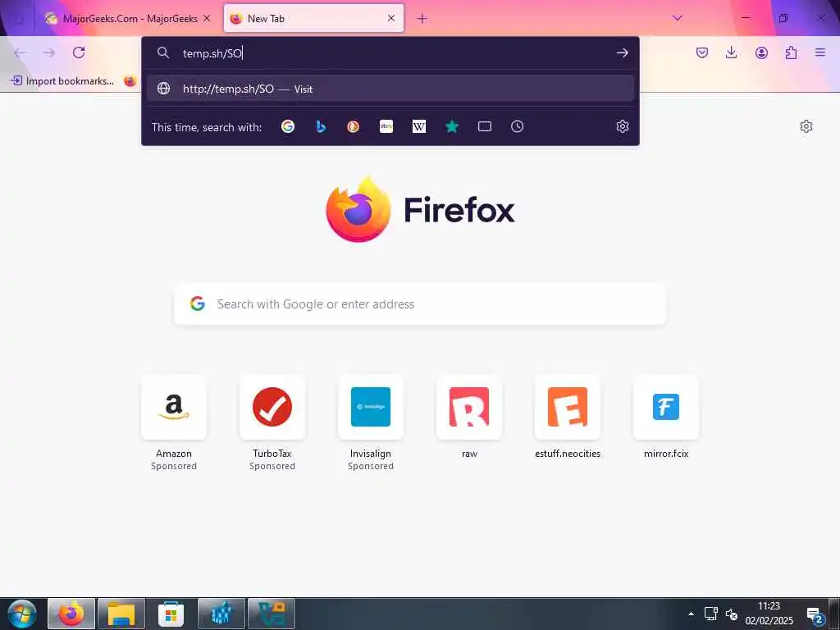The width and height of the screenshot is (840, 630).
Task: Visit the http://temp.sh/SO suggestion
Action: pos(390,89)
